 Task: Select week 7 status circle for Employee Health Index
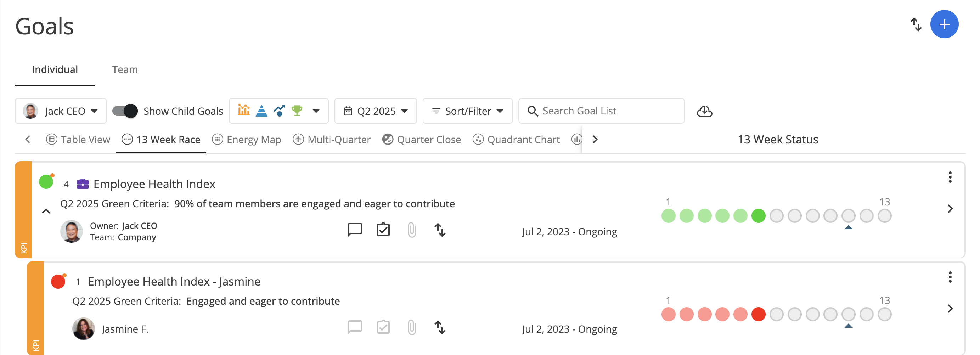click(776, 216)
